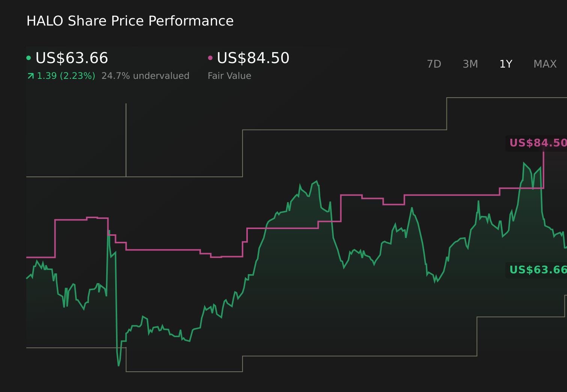
Task: Click the pink line's final vertical jump
Action: [x=543, y=169]
